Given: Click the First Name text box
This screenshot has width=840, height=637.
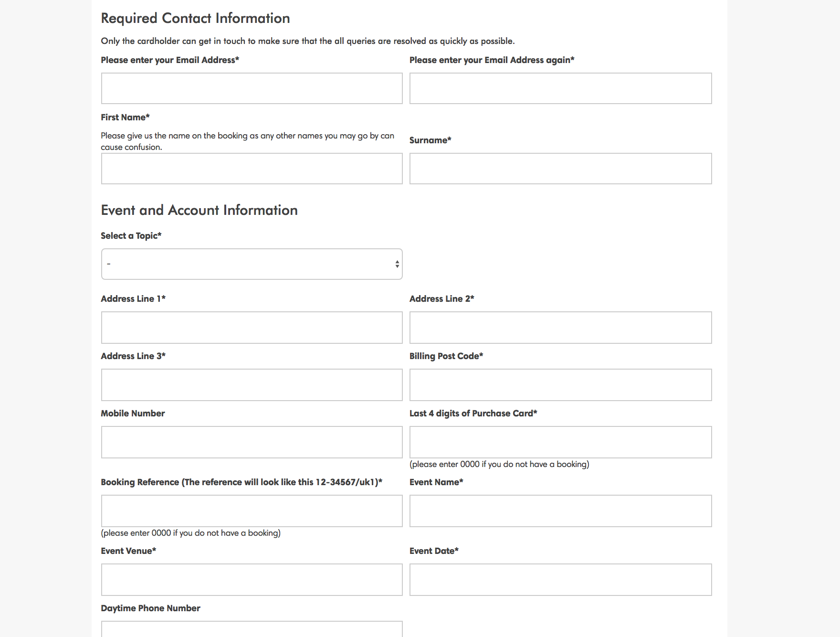Looking at the screenshot, I should (252, 169).
